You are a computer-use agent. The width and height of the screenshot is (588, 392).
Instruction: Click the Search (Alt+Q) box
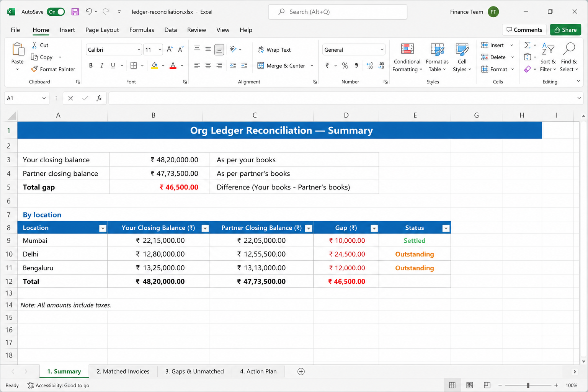tap(338, 12)
